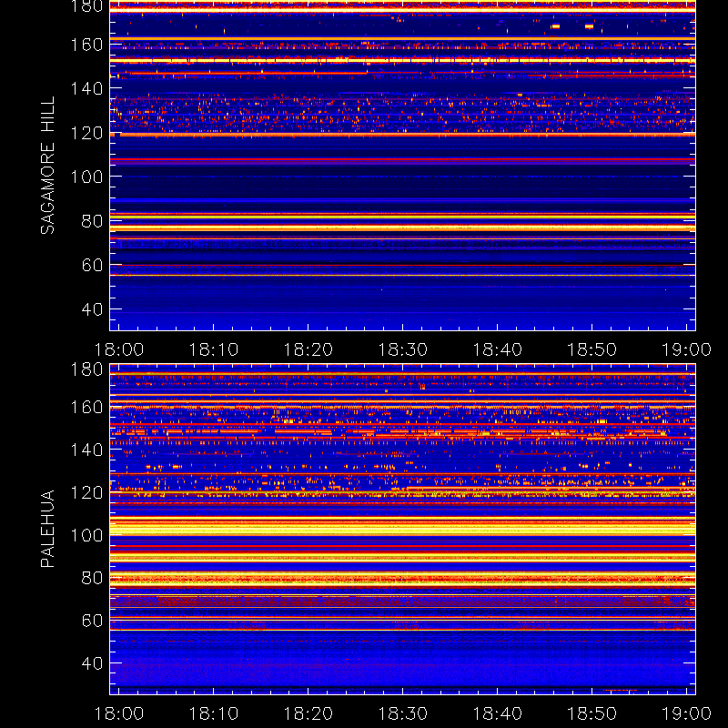
Task: Select the 120 label on Sagamore Hill axis
Action: click(x=86, y=133)
